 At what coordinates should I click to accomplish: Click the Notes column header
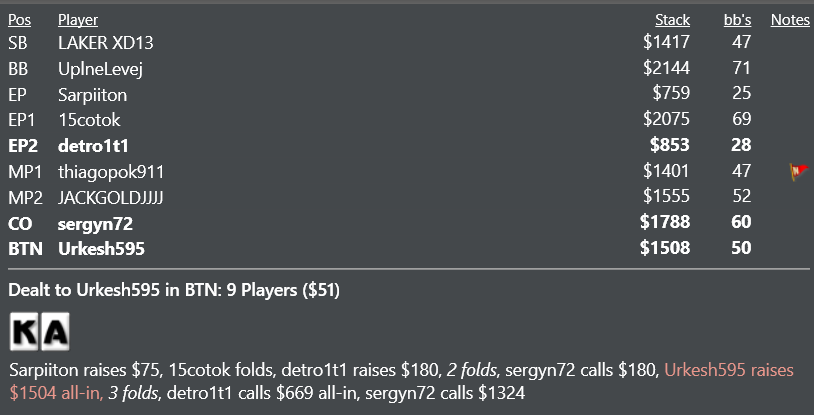point(790,20)
